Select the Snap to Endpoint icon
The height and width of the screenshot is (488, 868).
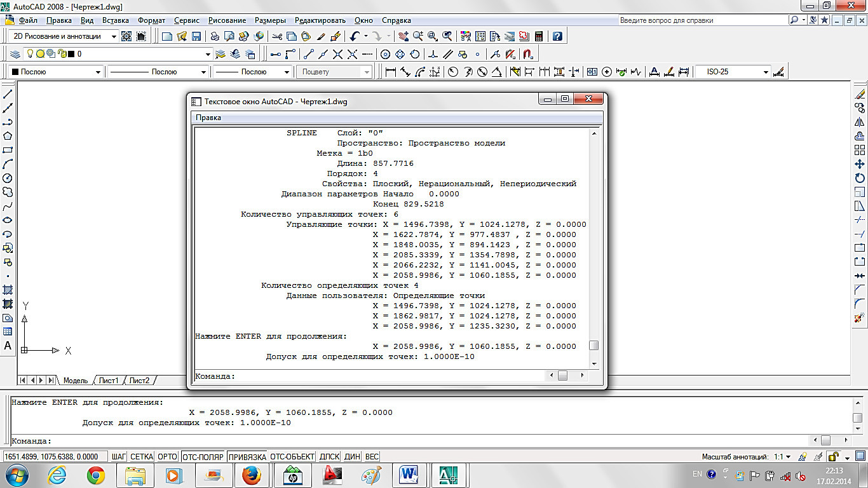tap(309, 54)
